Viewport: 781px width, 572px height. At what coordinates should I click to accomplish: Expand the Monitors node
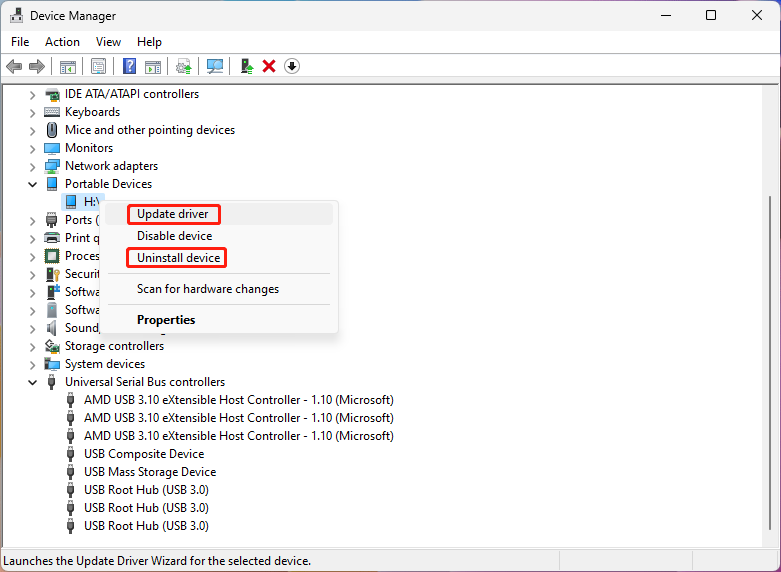pos(32,149)
